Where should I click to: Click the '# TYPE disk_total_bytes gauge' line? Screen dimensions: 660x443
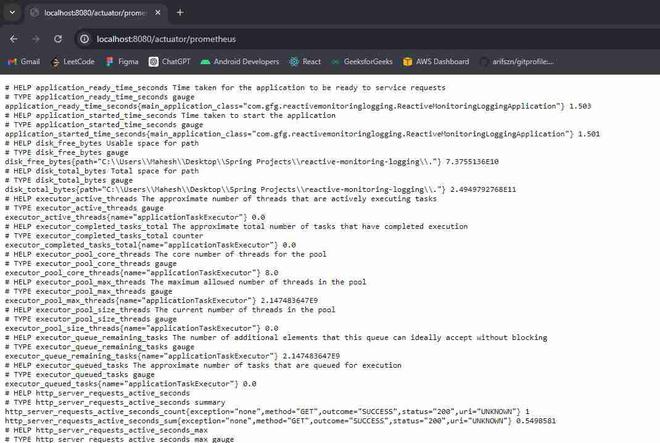click(69, 180)
